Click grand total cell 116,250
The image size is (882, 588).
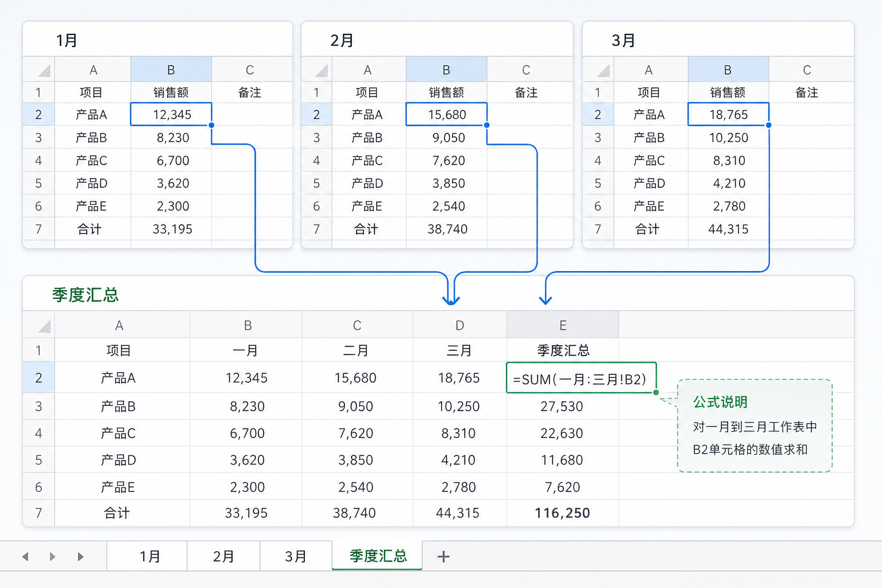(563, 513)
